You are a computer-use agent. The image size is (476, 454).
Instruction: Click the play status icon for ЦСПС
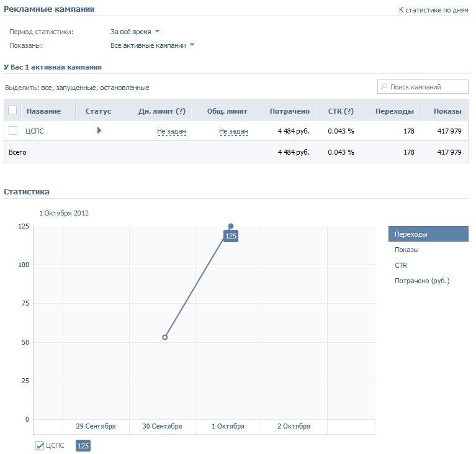tap(99, 130)
